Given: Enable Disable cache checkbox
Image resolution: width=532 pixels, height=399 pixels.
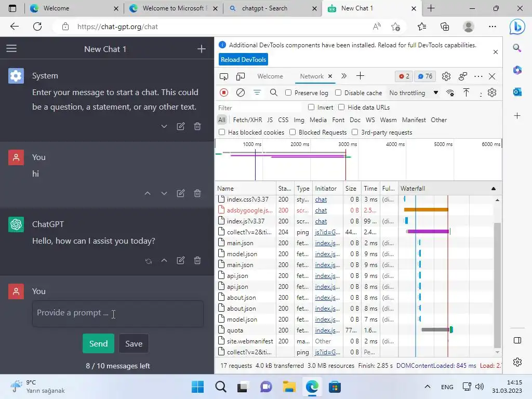Looking at the screenshot, I should coord(338,92).
